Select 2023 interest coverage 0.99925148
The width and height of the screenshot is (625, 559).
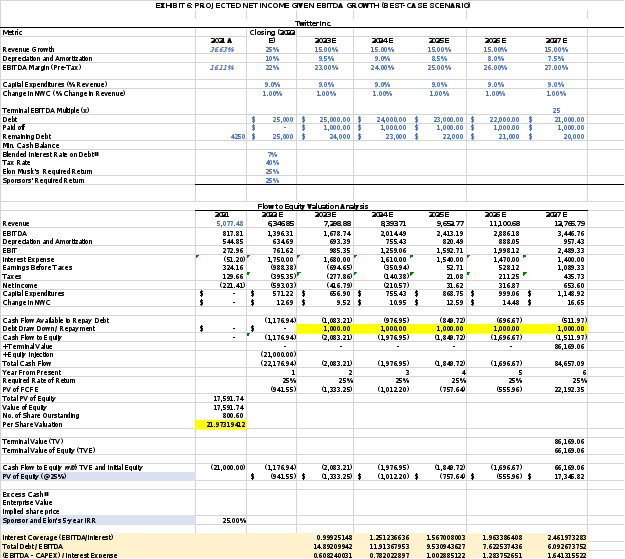[334, 538]
